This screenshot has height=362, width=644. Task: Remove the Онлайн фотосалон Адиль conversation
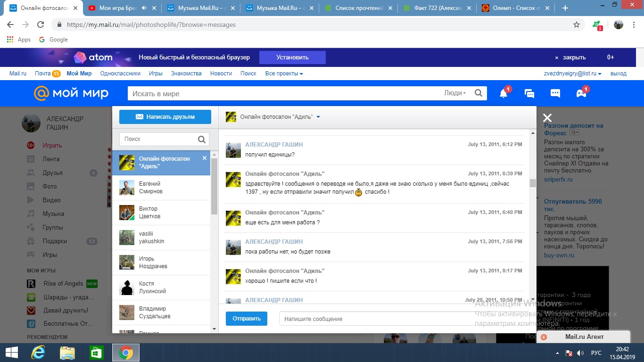point(205,158)
